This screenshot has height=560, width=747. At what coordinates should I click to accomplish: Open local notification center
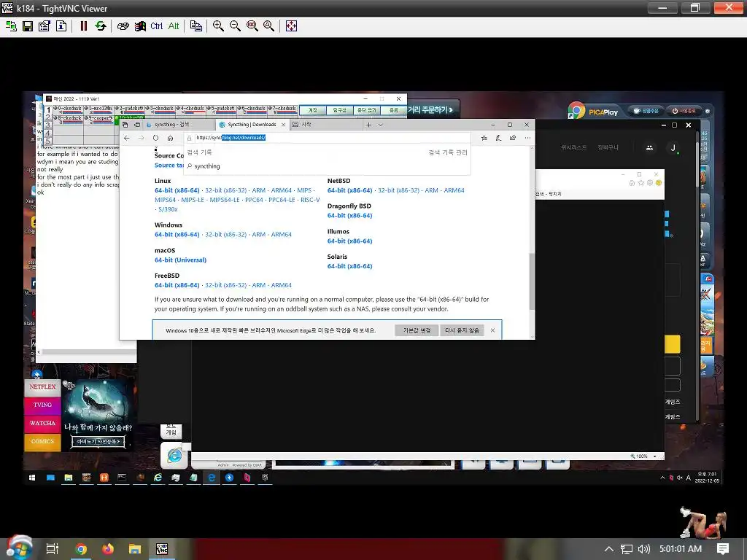(723, 549)
